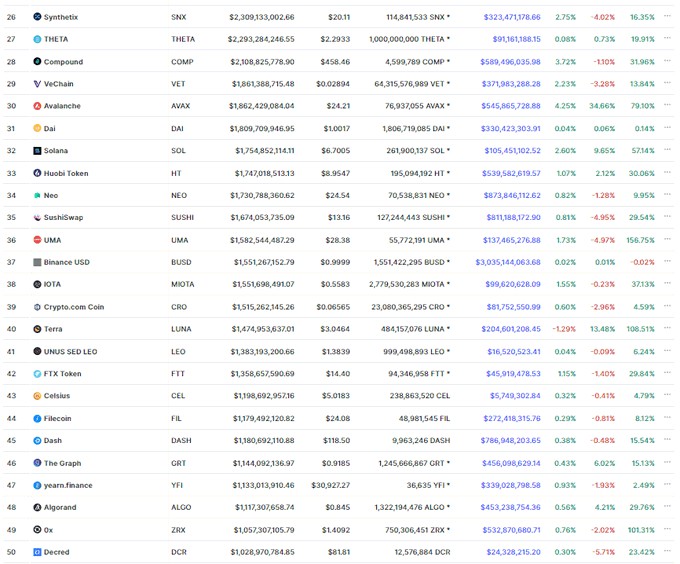The height and width of the screenshot is (564, 680).
Task: Open the Synthetix coin page link
Action: click(x=61, y=17)
